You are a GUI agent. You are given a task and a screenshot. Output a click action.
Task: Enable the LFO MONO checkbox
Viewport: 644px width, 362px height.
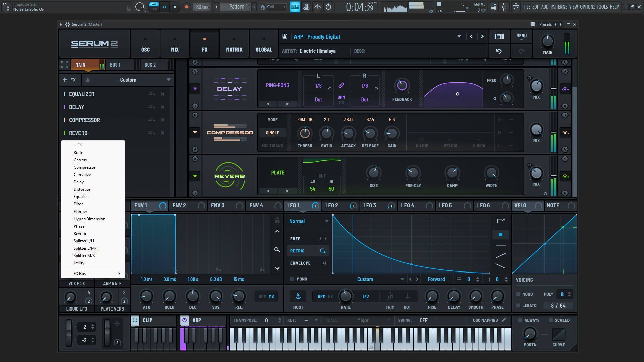[x=292, y=279]
